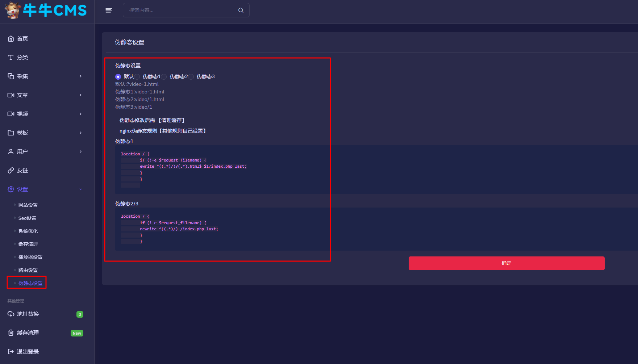Collapse the 设置 menu chevron
638x364 pixels.
(x=80, y=189)
